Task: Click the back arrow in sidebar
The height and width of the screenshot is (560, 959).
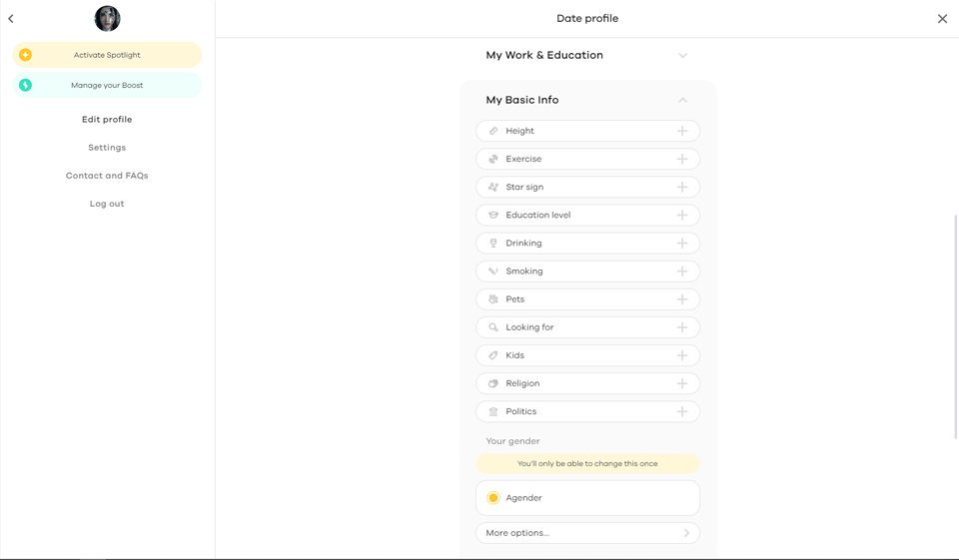Action: click(11, 19)
